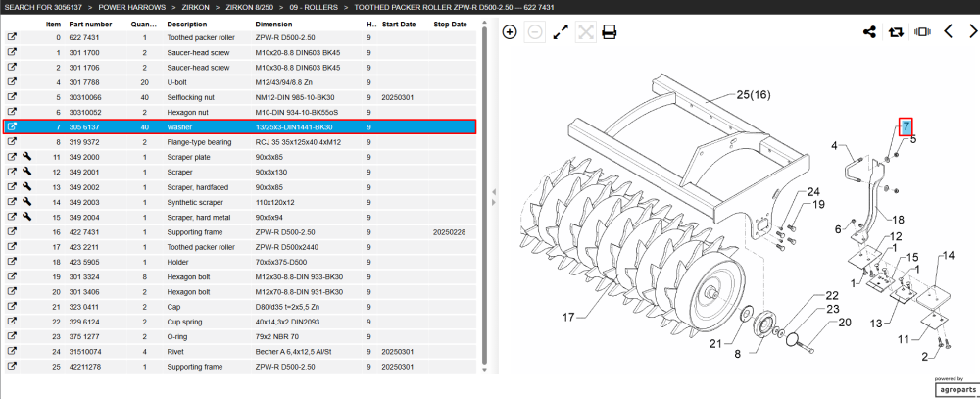Viewport: 980px width, 399px height.
Task: Go to the next diagram arrow
Action: tap(972, 31)
